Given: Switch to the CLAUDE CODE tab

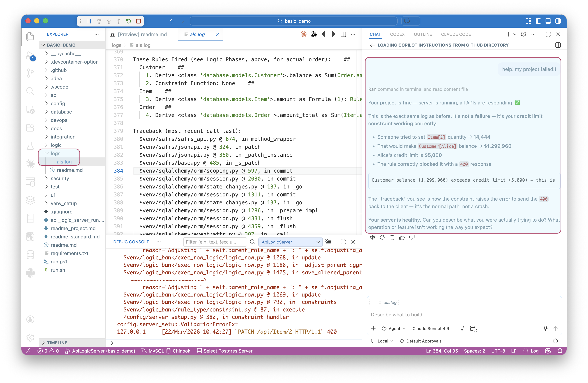Looking at the screenshot, I should (456, 34).
